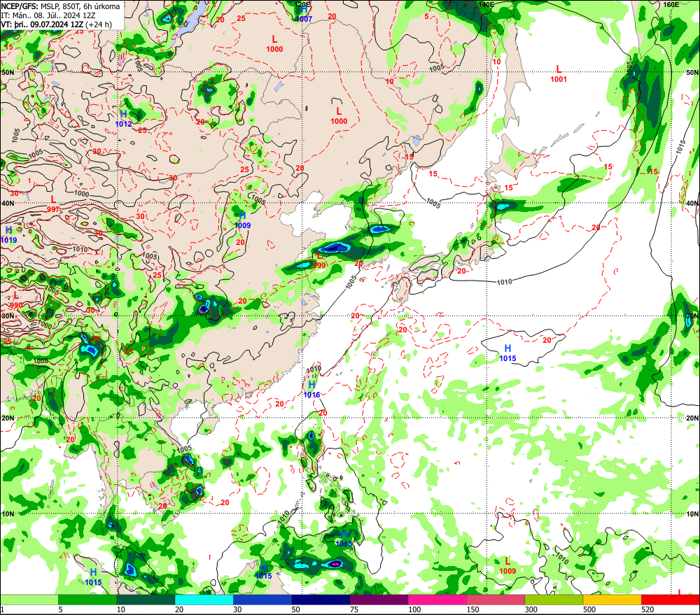Pick the light green 1–5 legend swatch

pos(29,600)
